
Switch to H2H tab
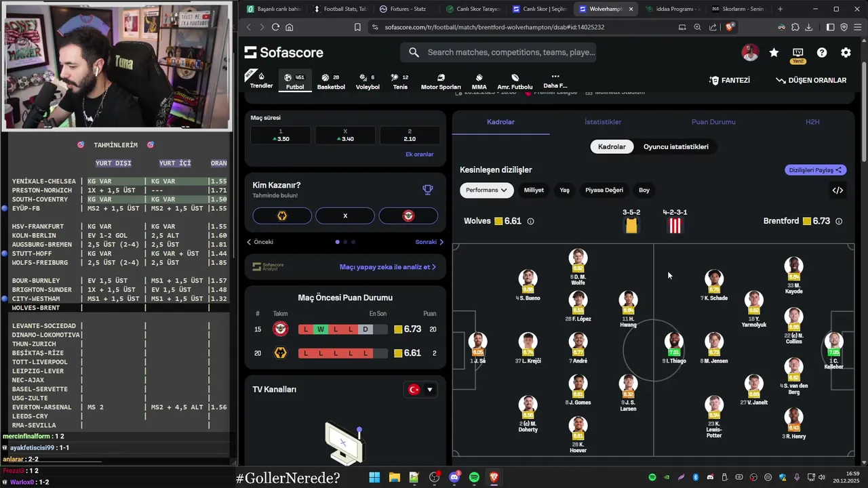point(812,122)
